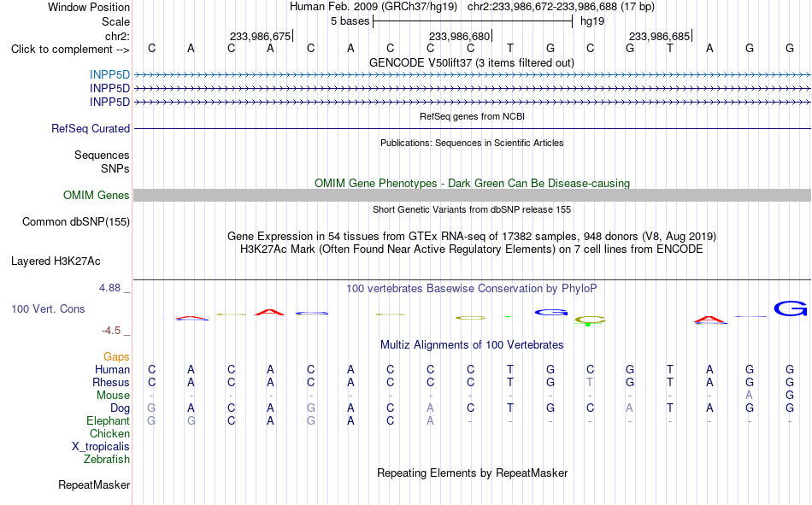Click the A base in Mouse row

pyautogui.click(x=749, y=395)
